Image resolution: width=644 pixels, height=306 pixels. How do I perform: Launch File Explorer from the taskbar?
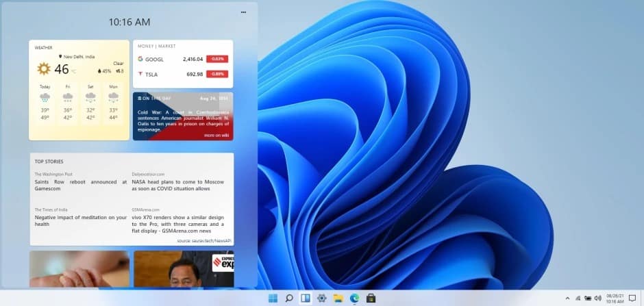338,298
